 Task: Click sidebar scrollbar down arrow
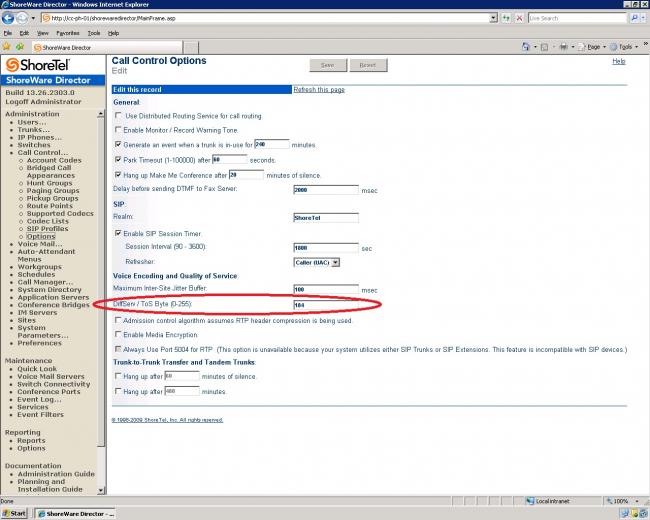101,490
